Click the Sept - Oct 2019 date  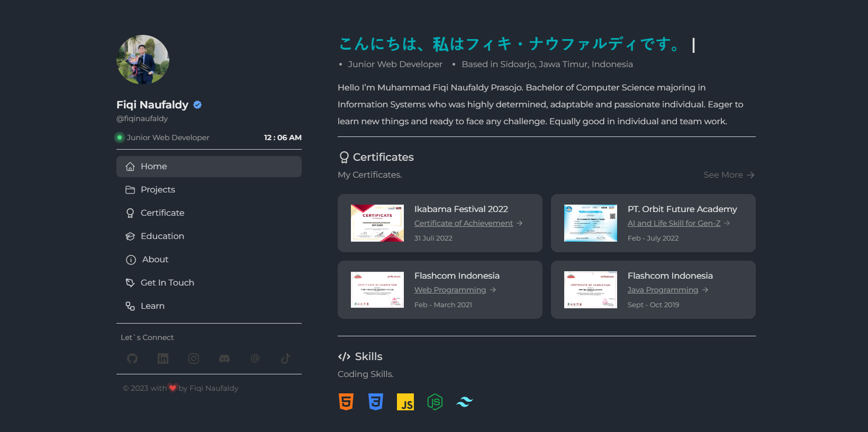653,305
